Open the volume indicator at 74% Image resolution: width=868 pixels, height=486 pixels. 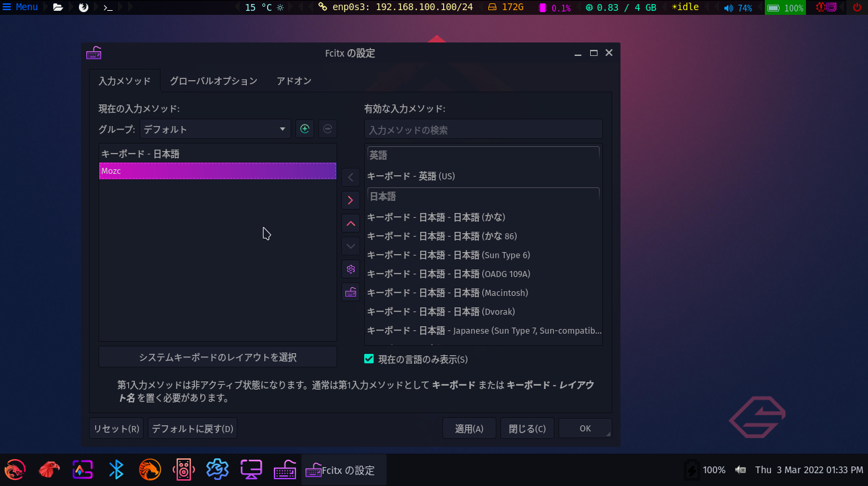738,8
